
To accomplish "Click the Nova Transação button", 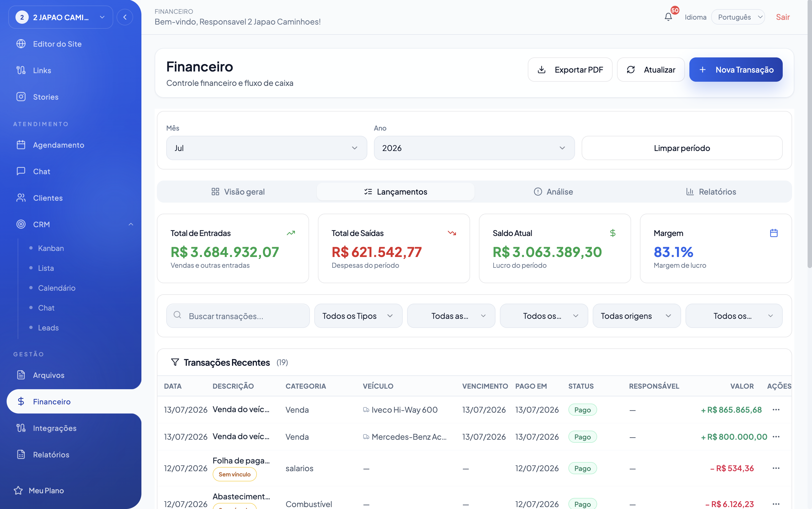I will click(x=735, y=70).
